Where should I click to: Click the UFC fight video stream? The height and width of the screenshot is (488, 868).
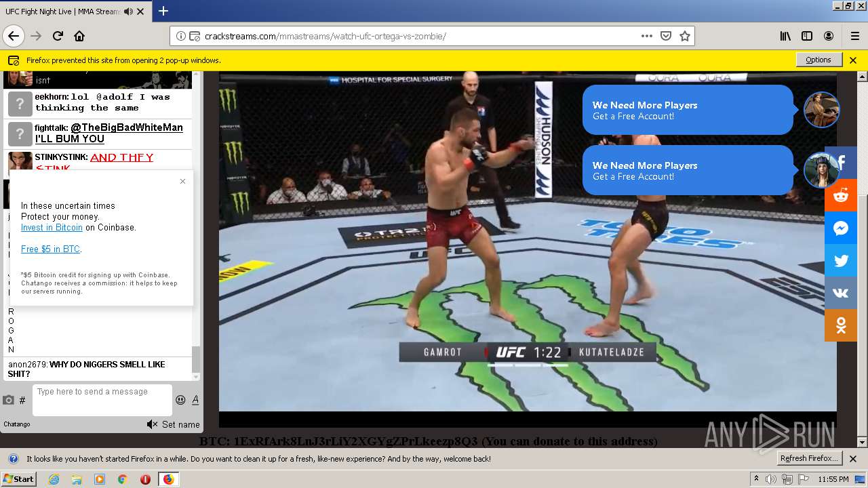click(528, 241)
